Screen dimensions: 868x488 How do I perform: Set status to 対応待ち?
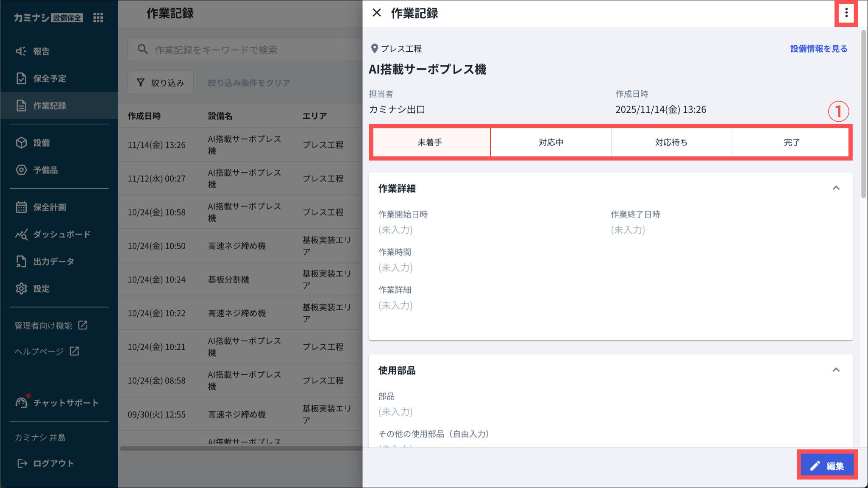click(671, 142)
